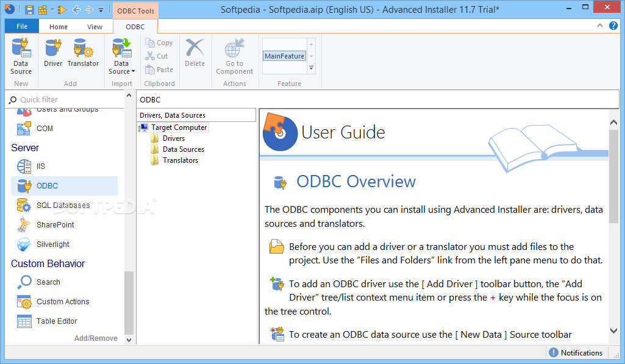Open Help with the question mark icon

[x=613, y=26]
